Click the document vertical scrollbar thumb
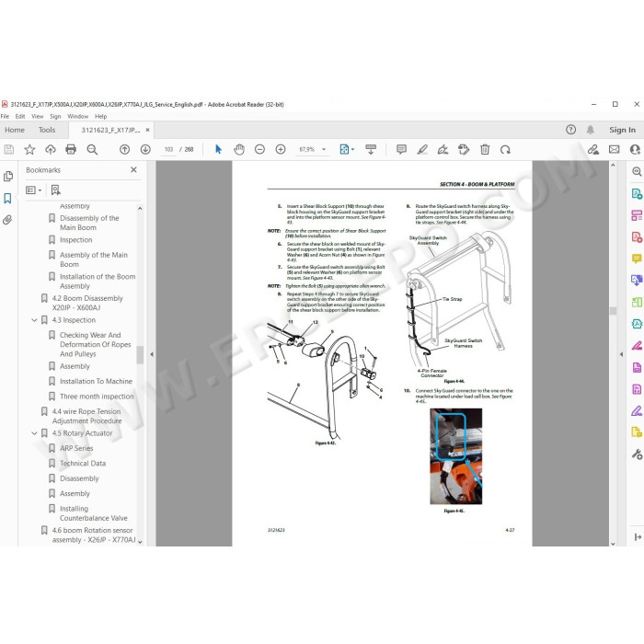The image size is (644, 644). [614, 311]
